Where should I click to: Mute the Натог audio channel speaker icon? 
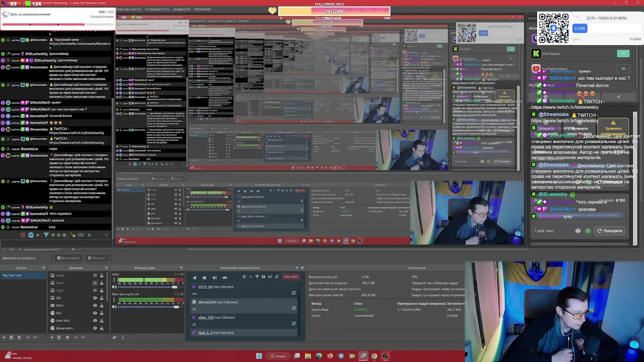click(114, 287)
